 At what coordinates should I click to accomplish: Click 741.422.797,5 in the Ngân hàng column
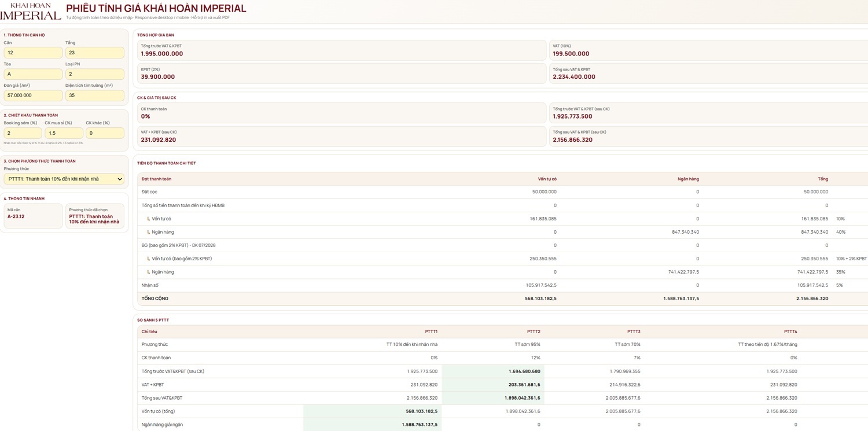[684, 272]
